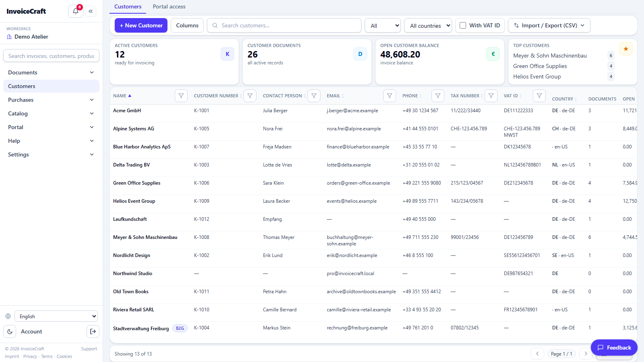
Task: Click the K badge on Active Customers card
Action: click(227, 54)
